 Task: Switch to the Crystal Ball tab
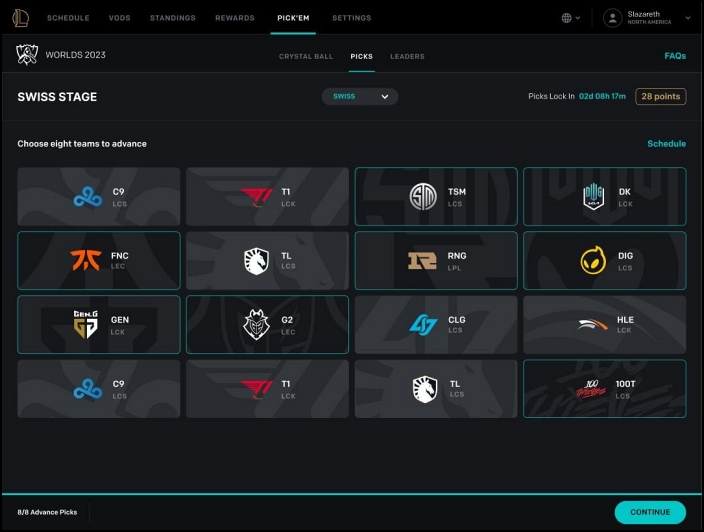click(306, 56)
